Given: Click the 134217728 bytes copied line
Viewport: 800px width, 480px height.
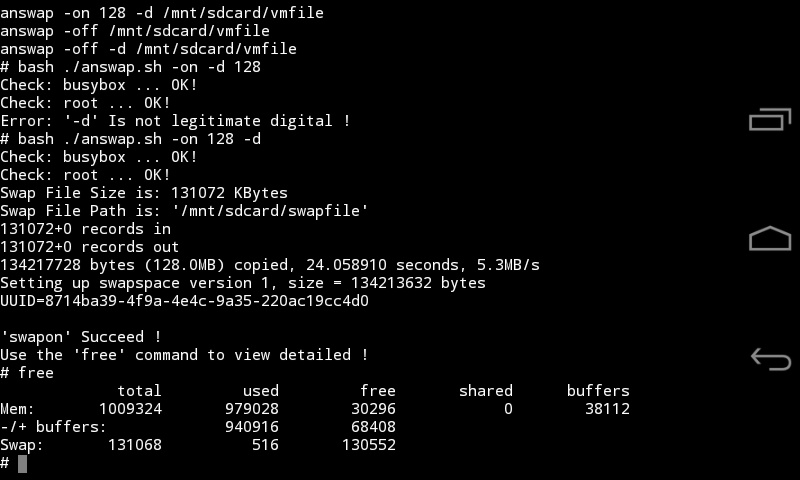Looking at the screenshot, I should (270, 265).
